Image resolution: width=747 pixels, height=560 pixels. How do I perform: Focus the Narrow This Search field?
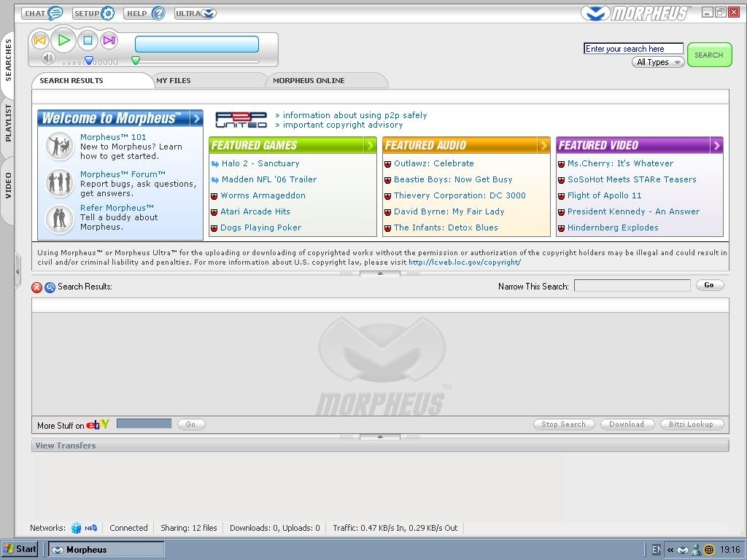(x=632, y=285)
